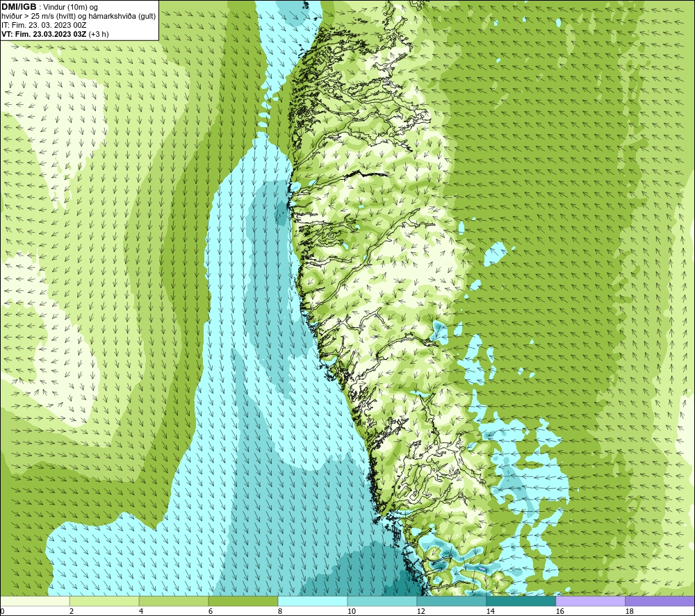The height and width of the screenshot is (616, 695).
Task: Pick the pale yellow 0–2 m/s color swatch
Action: (x=35, y=601)
